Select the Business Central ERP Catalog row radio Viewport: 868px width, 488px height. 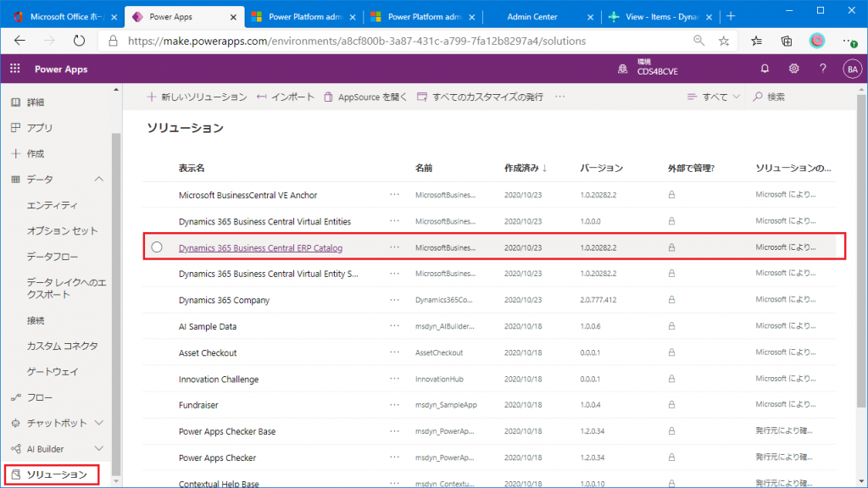pyautogui.click(x=157, y=247)
